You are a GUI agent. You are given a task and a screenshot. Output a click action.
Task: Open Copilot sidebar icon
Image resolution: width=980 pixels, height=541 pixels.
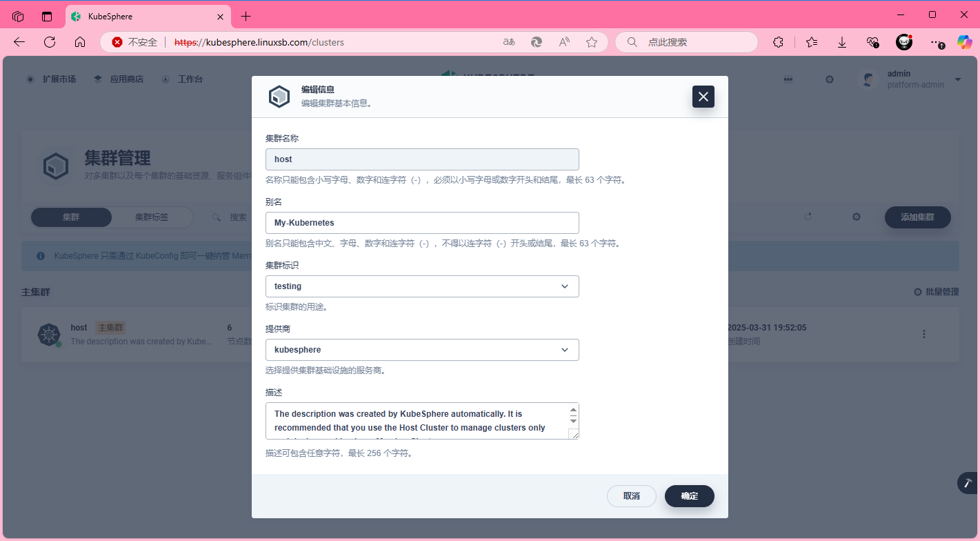(x=964, y=42)
